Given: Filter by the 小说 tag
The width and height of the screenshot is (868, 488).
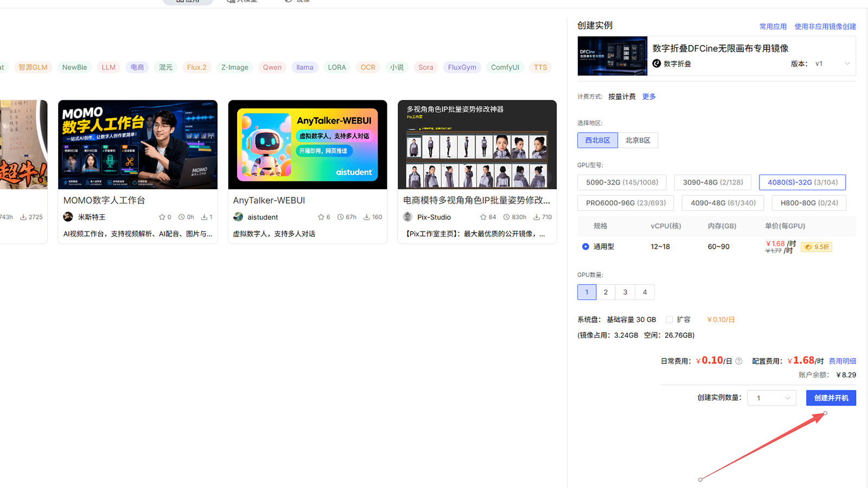Looking at the screenshot, I should 397,67.
